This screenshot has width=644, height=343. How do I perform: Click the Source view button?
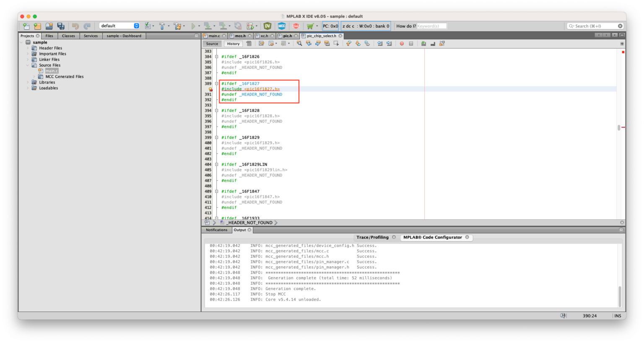212,44
